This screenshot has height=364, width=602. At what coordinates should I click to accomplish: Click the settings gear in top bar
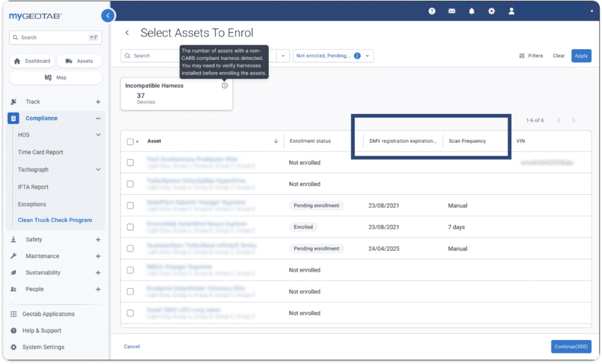491,11
